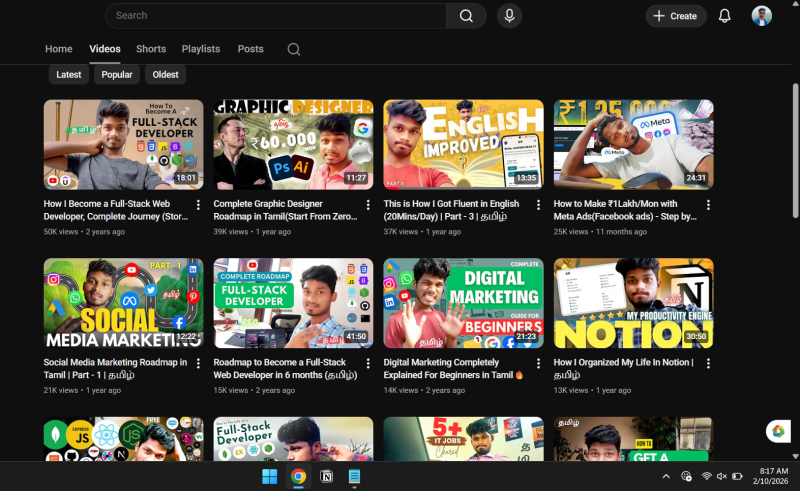
Task: Activate voice search microphone icon
Action: point(510,16)
